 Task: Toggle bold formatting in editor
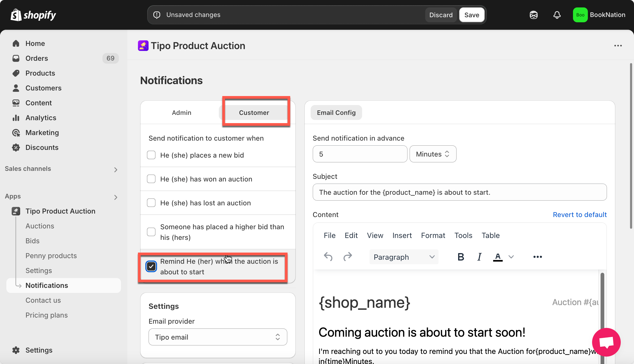tap(461, 257)
